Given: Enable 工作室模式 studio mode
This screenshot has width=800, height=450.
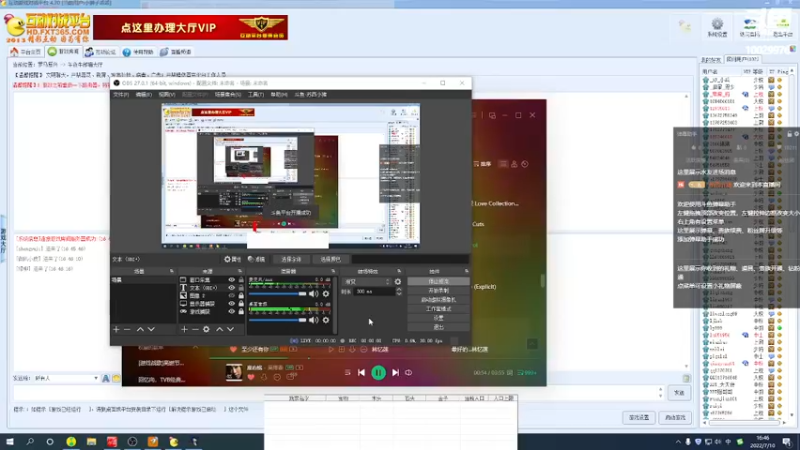Looking at the screenshot, I should click(x=438, y=309).
